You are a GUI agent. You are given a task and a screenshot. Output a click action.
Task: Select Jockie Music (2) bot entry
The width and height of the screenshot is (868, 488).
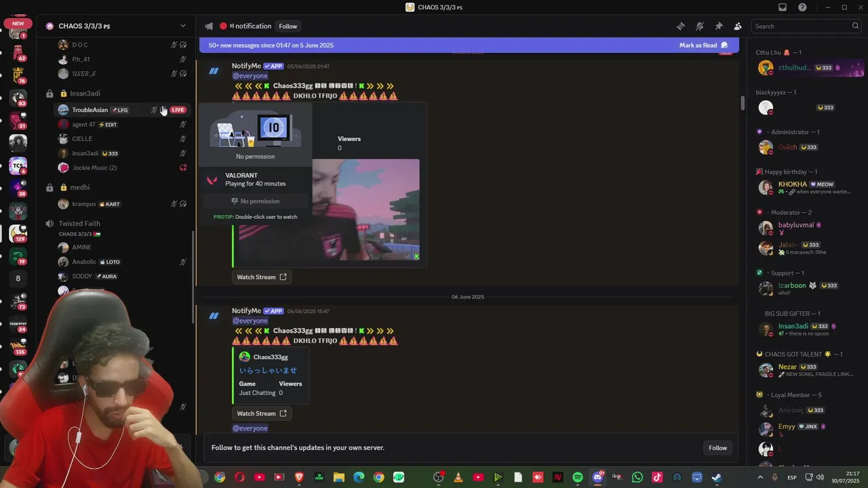[x=94, y=167]
